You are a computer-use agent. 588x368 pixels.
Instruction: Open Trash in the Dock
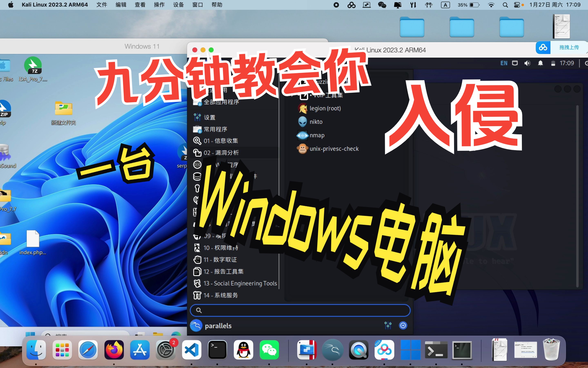click(x=551, y=350)
